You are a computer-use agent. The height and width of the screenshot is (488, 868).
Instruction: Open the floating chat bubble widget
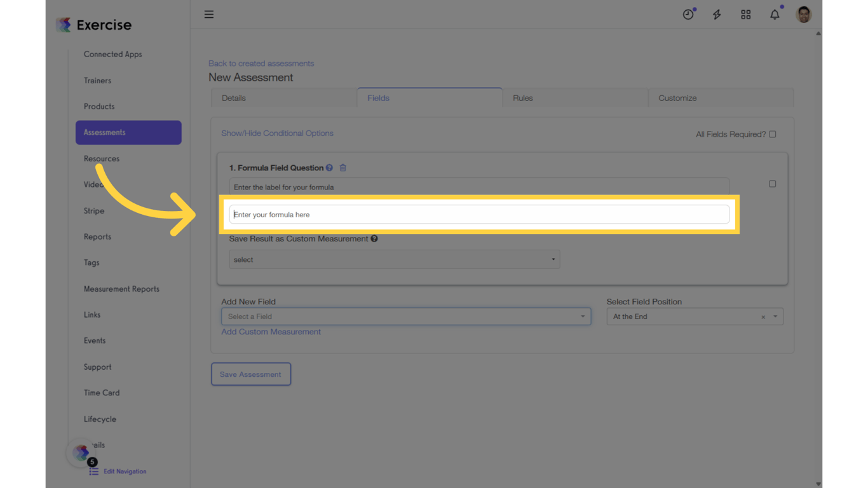[81, 452]
